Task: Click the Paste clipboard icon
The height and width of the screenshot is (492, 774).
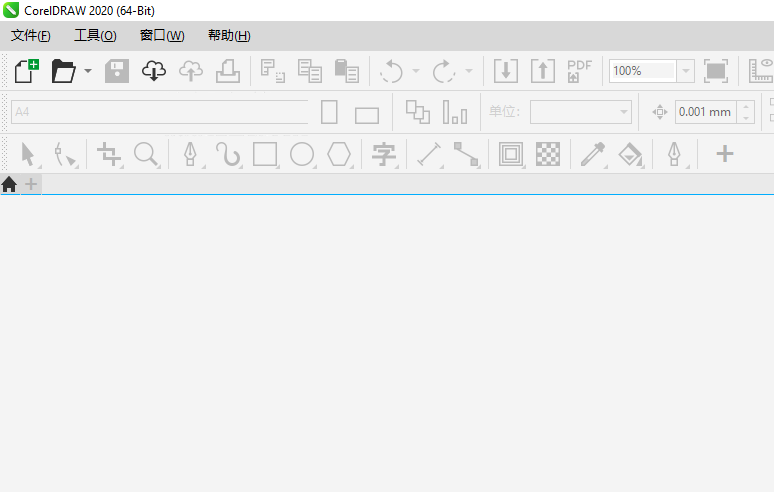Action: [347, 71]
